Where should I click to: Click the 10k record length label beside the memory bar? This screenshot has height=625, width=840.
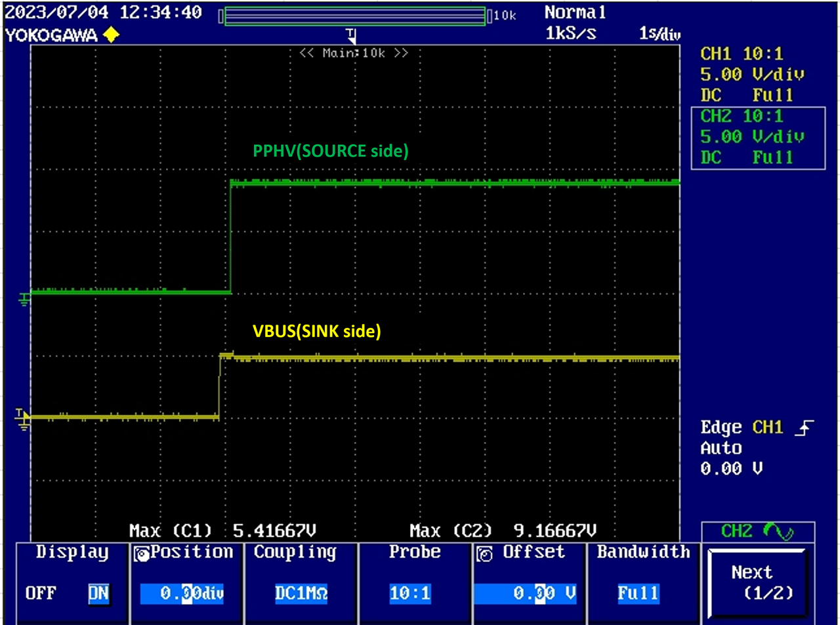pyautogui.click(x=505, y=15)
